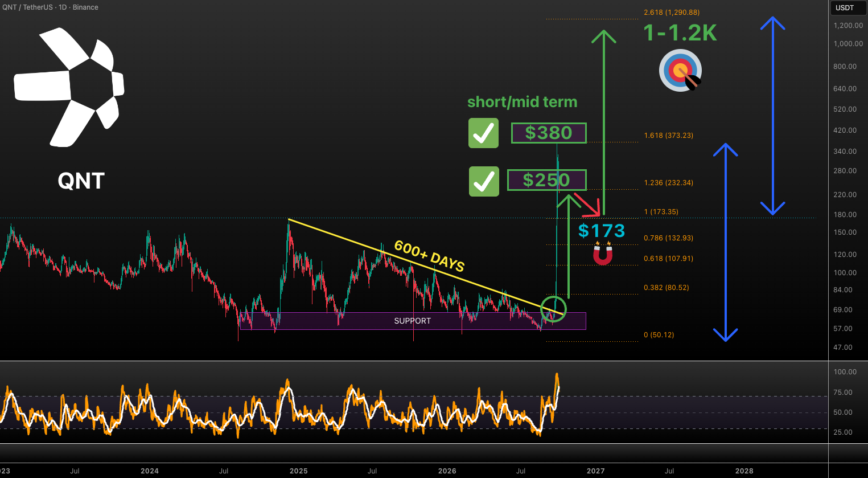Click 1,200.00 on the price axis
The height and width of the screenshot is (478, 868).
[848, 26]
